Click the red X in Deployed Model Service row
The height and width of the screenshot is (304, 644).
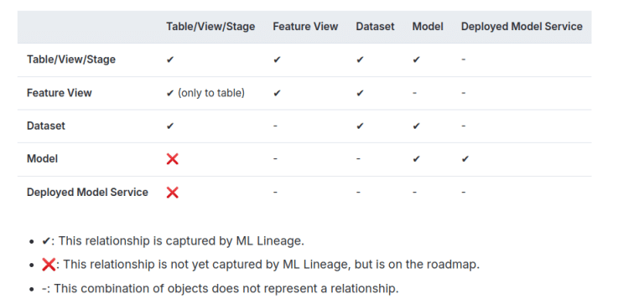click(x=172, y=192)
